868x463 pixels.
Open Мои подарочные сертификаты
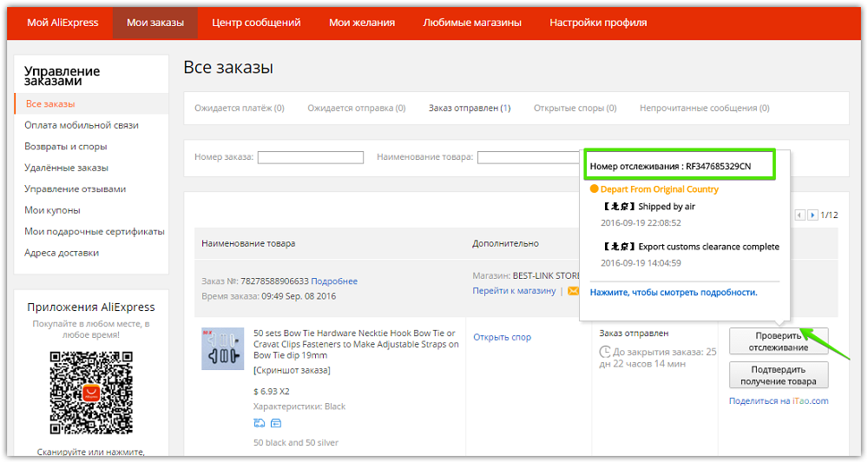94,231
